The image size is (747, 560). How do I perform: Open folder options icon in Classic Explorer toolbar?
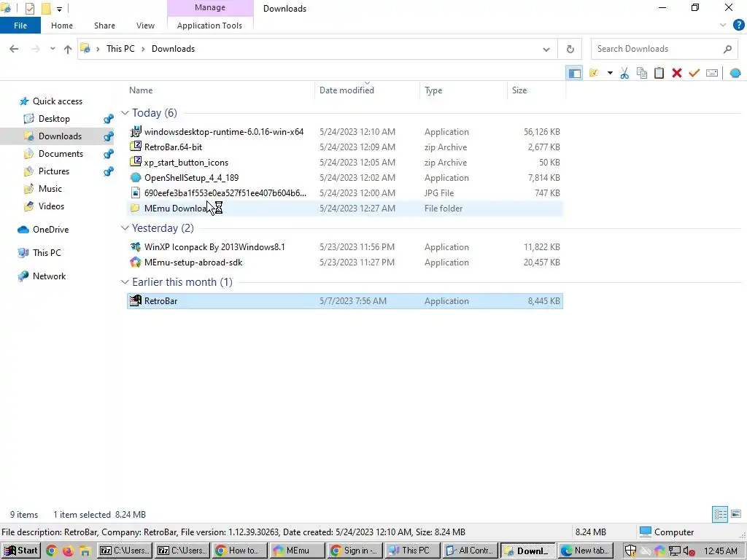point(594,74)
